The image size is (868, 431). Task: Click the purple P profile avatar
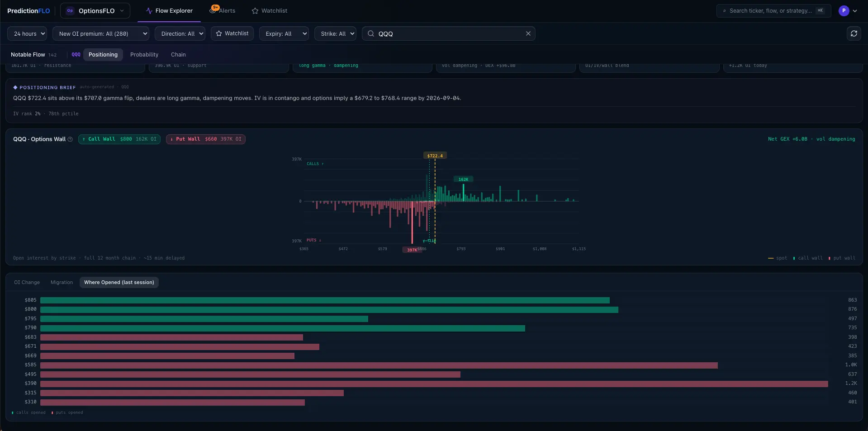tap(844, 11)
